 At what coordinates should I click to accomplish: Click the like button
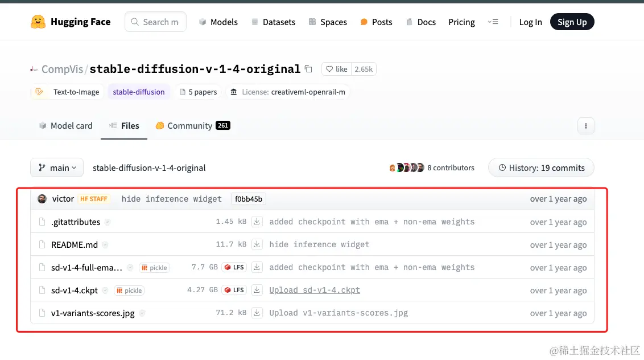pos(336,69)
